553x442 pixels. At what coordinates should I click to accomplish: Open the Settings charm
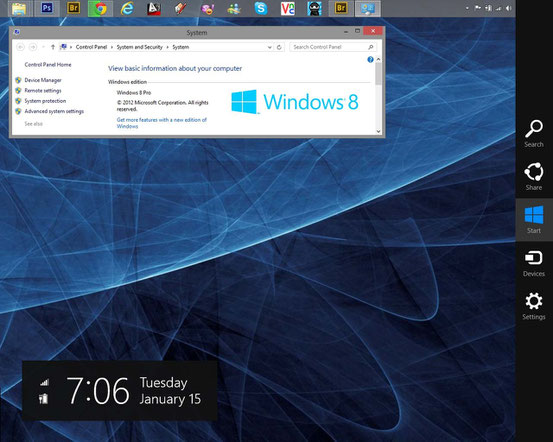point(534,306)
